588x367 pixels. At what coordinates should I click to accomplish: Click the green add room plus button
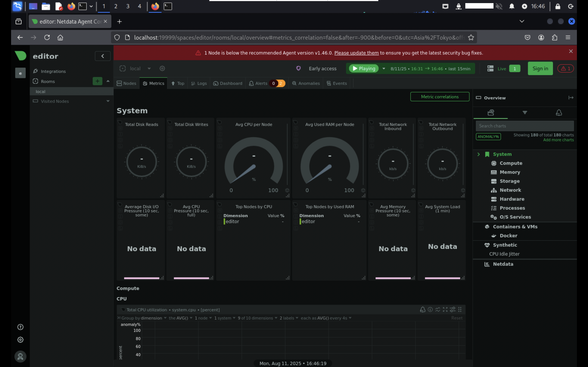click(97, 81)
